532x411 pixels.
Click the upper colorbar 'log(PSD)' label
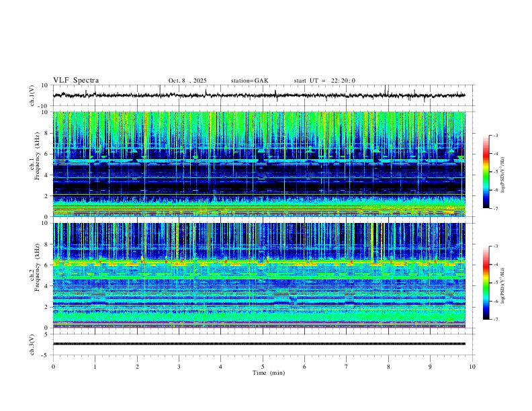click(x=503, y=175)
